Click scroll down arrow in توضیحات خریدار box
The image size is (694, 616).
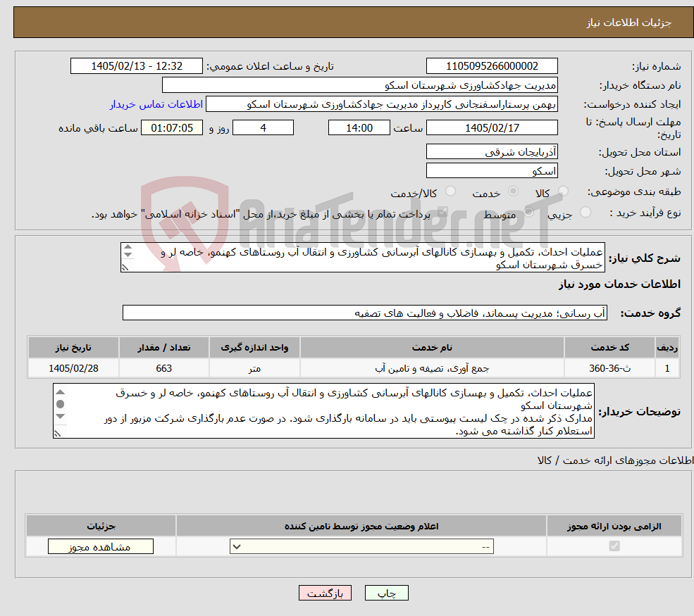point(60,416)
